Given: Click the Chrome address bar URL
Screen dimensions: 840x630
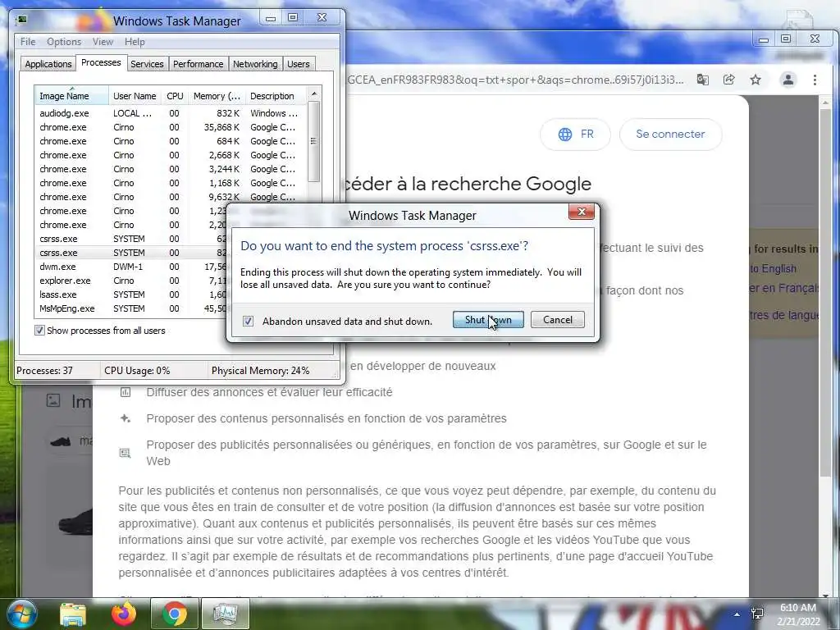Looking at the screenshot, I should coord(515,80).
